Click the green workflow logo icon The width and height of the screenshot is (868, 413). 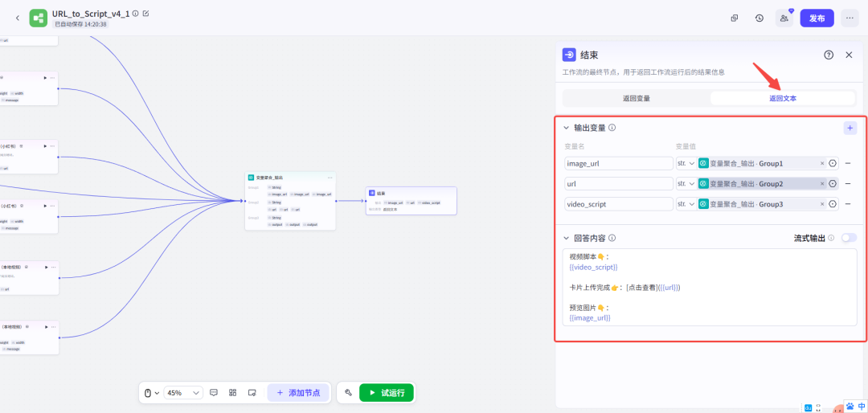point(39,18)
